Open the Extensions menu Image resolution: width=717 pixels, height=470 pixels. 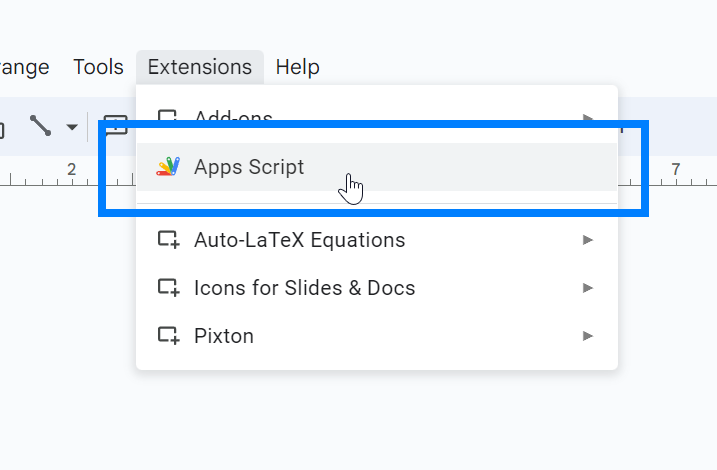tap(200, 67)
